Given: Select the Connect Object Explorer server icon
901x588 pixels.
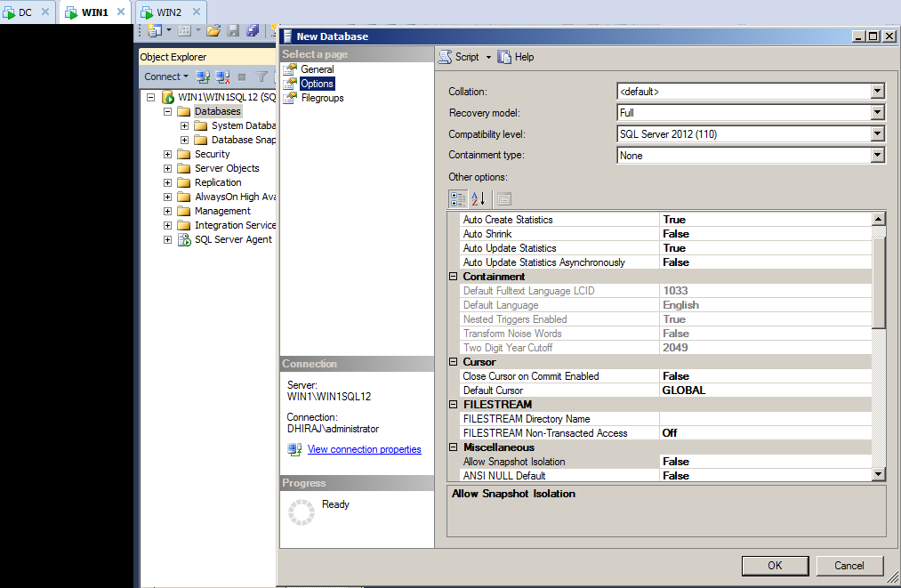Looking at the screenshot, I should (204, 76).
